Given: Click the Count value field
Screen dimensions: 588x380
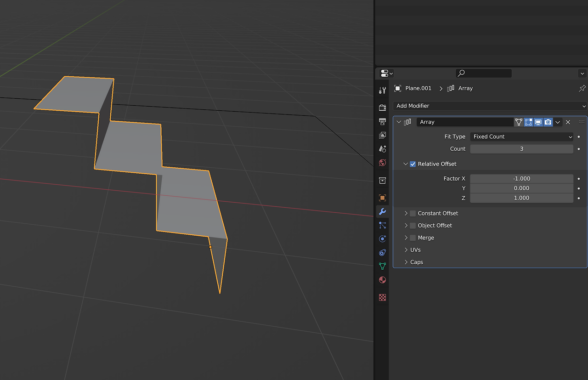Looking at the screenshot, I should (x=521, y=149).
